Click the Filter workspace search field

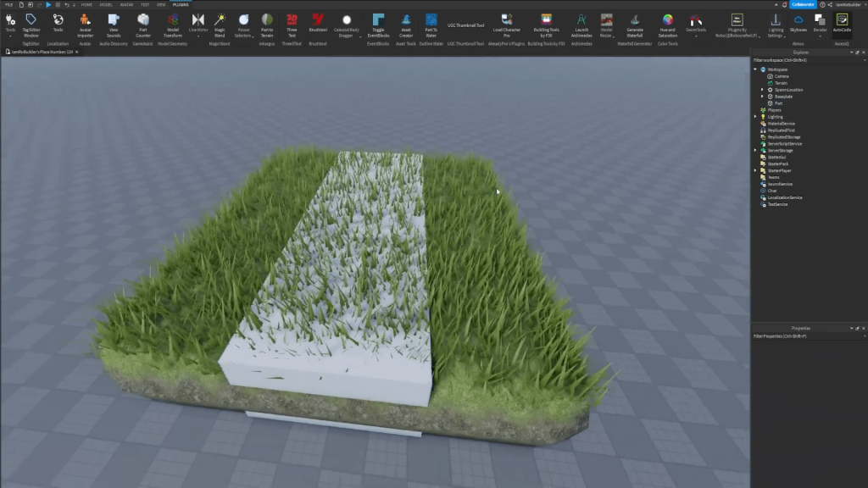tap(808, 60)
